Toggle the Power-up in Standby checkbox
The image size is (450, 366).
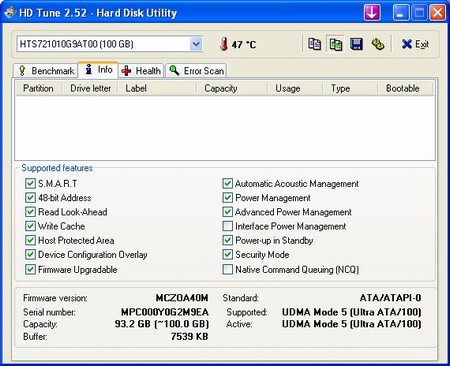click(x=227, y=240)
